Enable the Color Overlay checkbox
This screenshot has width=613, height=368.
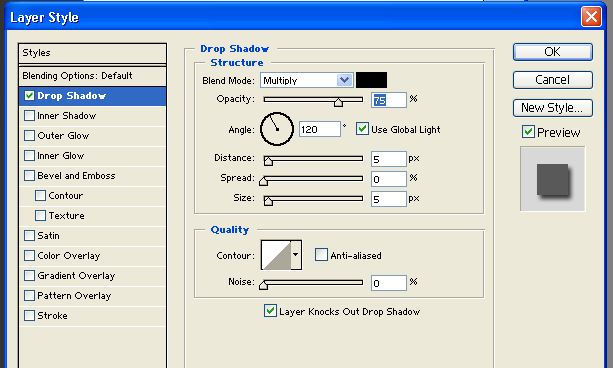click(x=29, y=255)
